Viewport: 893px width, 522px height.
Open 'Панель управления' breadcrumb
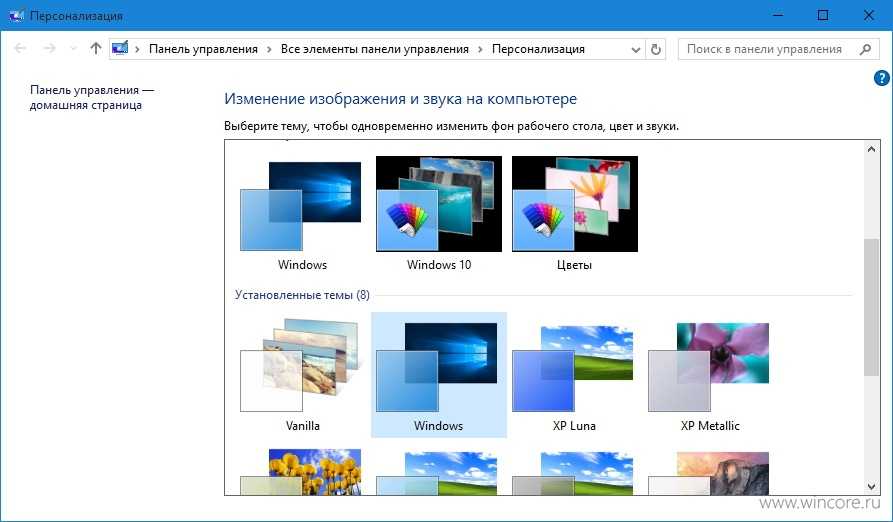click(203, 50)
